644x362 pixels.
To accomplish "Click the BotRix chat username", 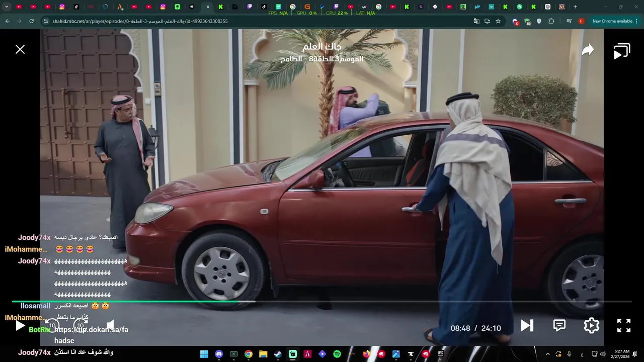I will tap(40, 330).
